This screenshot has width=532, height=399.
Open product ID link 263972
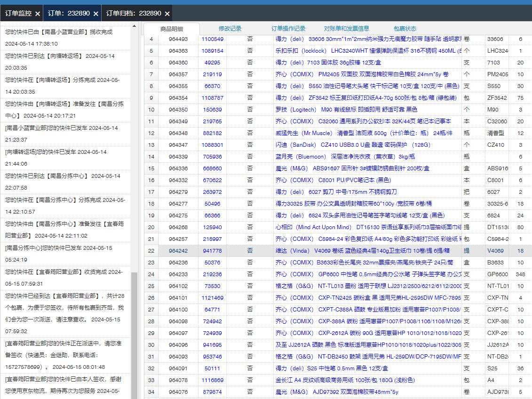pyautogui.click(x=213, y=192)
